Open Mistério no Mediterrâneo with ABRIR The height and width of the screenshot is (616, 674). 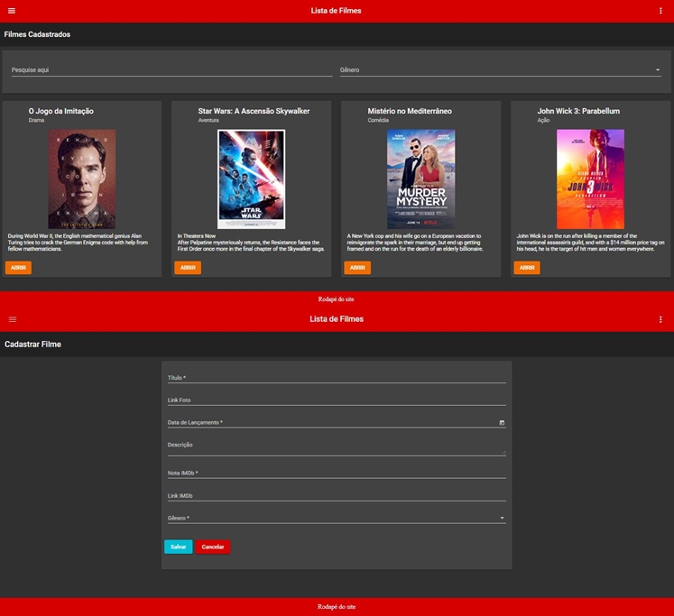click(x=357, y=268)
